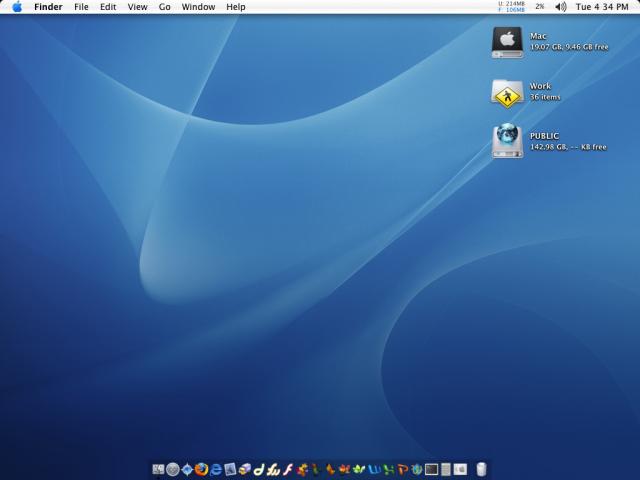The width and height of the screenshot is (640, 480).
Task: Open the Apple menu
Action: (17, 7)
